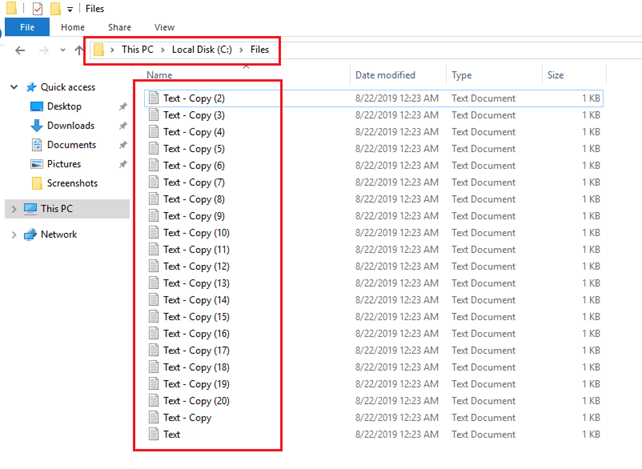Click Text Document type of Text - Copy (20)

483,401
